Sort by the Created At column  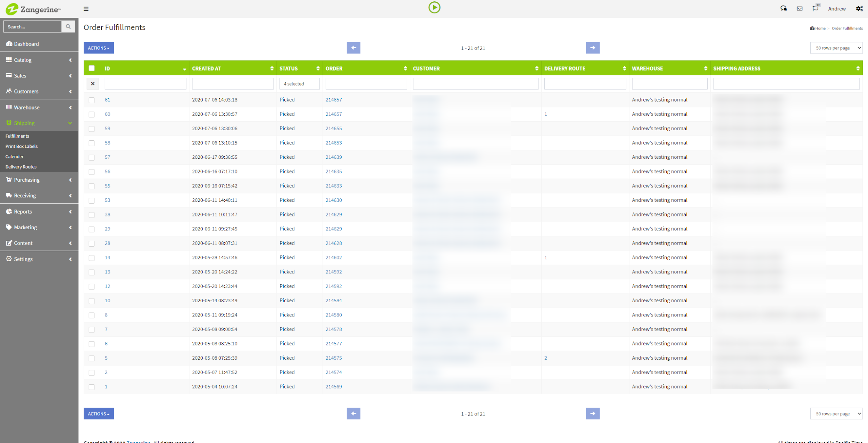tap(233, 68)
